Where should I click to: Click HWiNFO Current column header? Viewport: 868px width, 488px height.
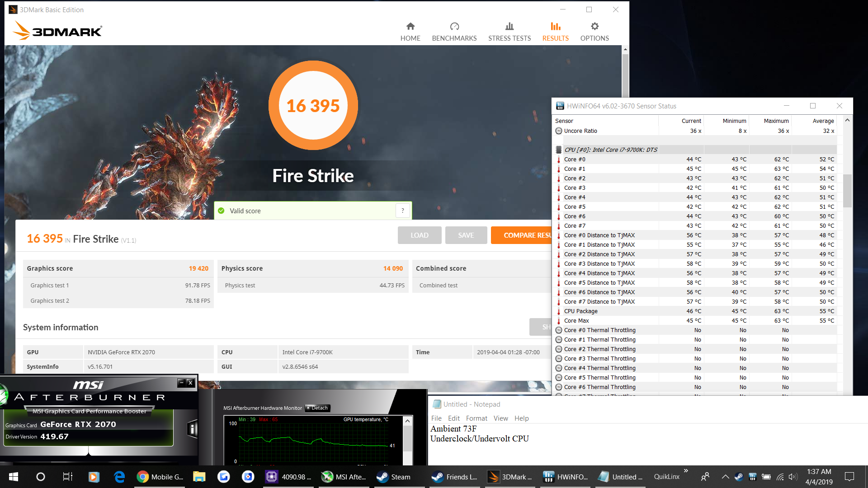[681, 121]
